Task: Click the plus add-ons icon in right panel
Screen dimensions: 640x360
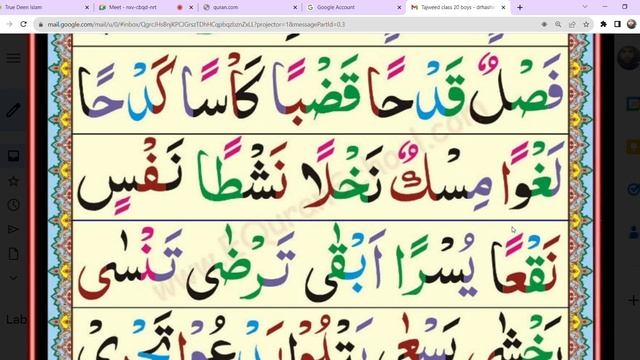Action: point(633,300)
